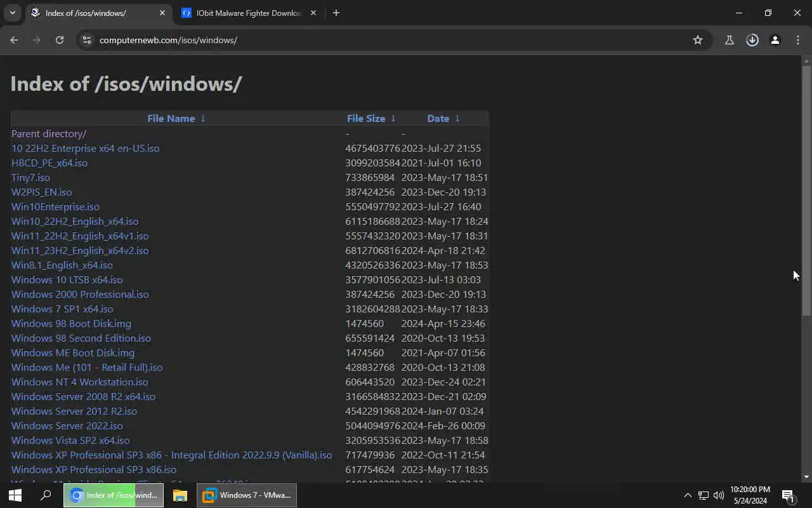Download Windows 98 Second Edition.iso
812x508 pixels.
coord(81,338)
